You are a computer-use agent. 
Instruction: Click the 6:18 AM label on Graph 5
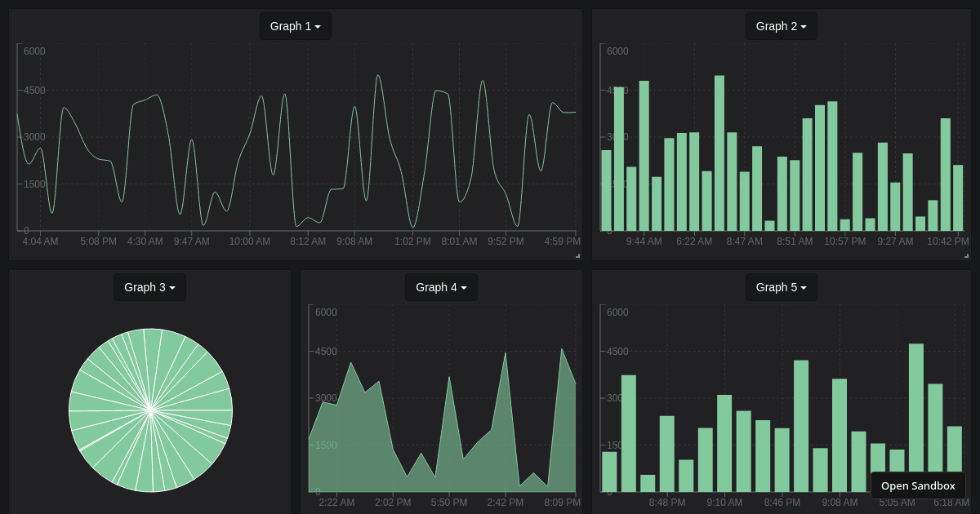[x=951, y=503]
